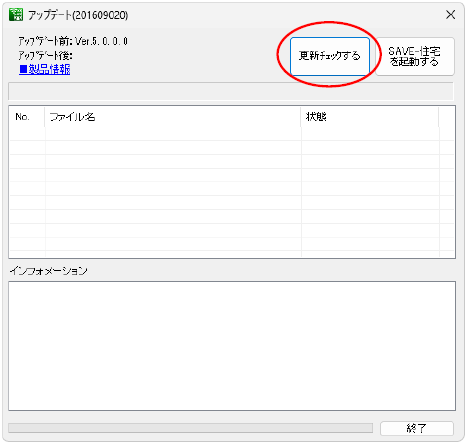Close the アップデート dialog with X
The height and width of the screenshot is (443, 466).
point(451,15)
